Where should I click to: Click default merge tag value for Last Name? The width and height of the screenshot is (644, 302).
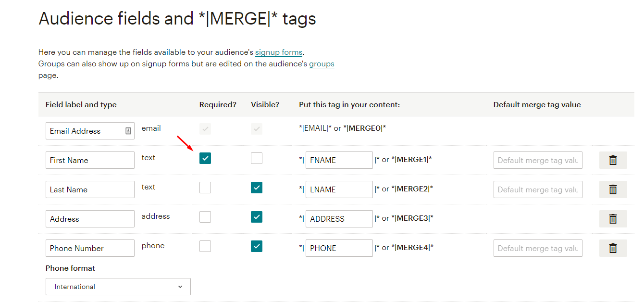pyautogui.click(x=538, y=189)
